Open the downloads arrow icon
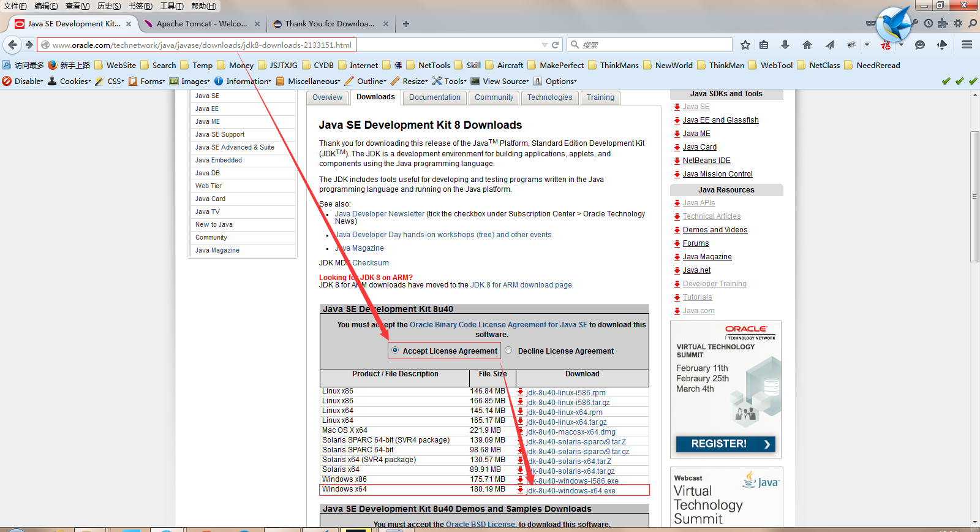Viewport: 980px width, 532px height. (785, 45)
